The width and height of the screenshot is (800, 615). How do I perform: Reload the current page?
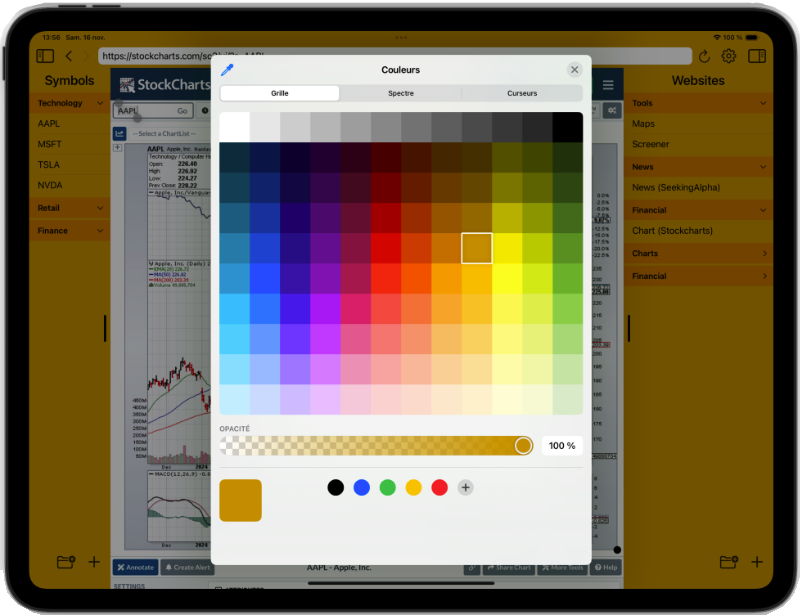(x=704, y=56)
